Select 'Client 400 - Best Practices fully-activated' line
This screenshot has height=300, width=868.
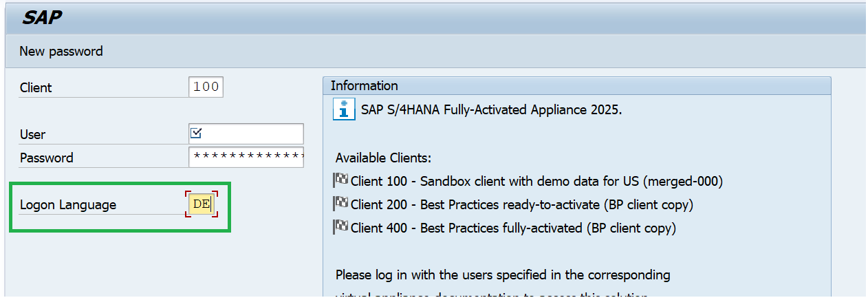tap(513, 227)
